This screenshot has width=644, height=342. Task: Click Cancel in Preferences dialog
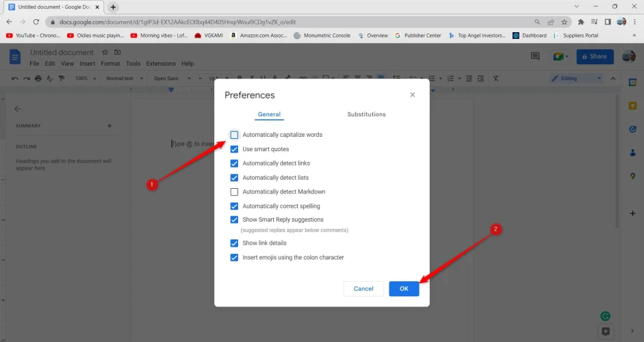tap(363, 289)
